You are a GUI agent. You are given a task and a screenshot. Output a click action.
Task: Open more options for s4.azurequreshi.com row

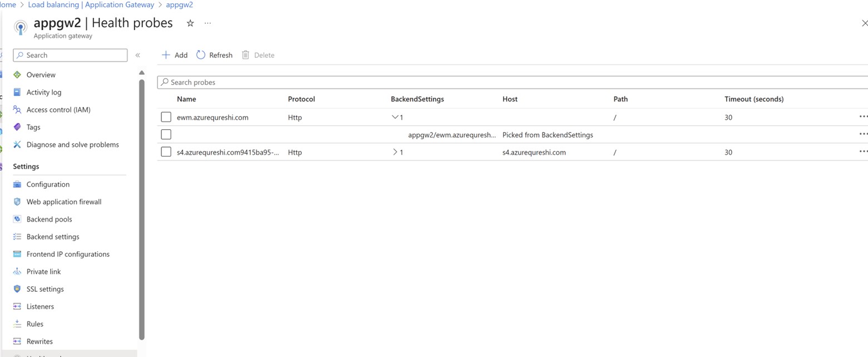click(x=863, y=151)
